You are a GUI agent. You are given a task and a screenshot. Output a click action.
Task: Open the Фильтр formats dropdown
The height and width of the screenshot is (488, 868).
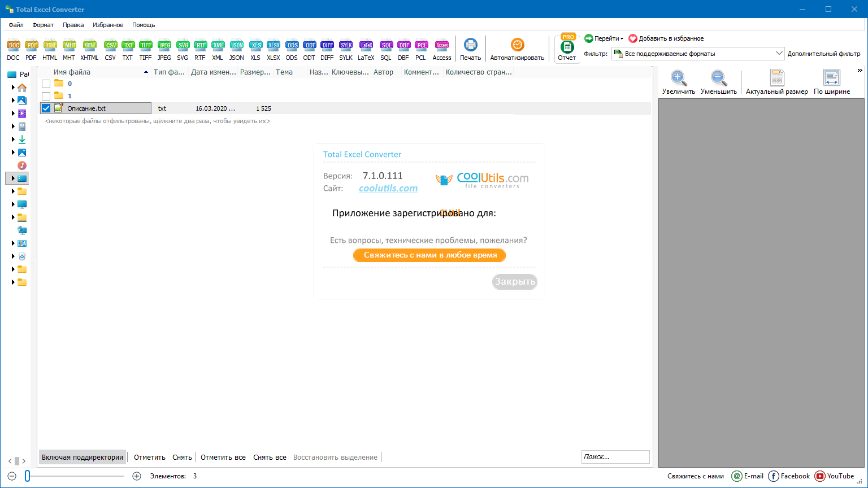click(779, 54)
